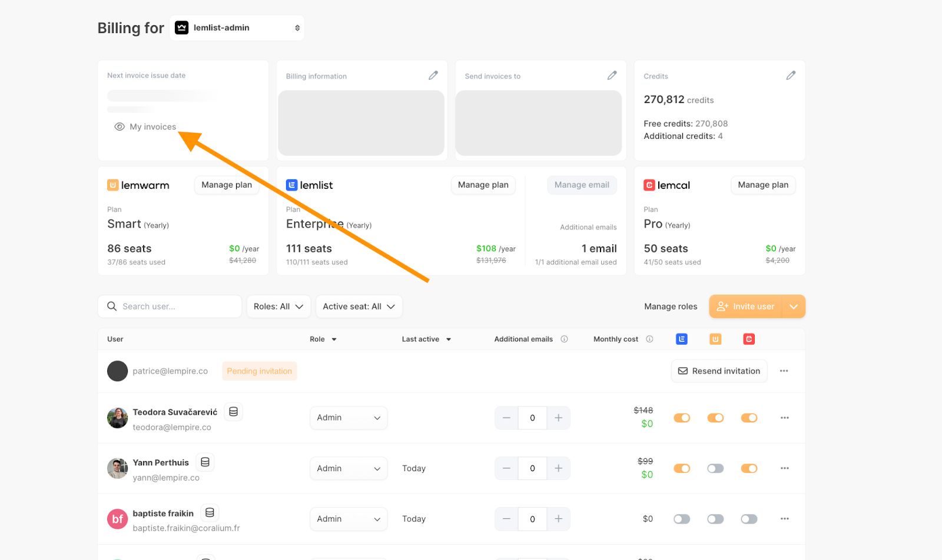Image resolution: width=942 pixels, height=560 pixels.
Task: Toggle lemlist seat for Teodora Suvačarević
Action: (x=682, y=418)
